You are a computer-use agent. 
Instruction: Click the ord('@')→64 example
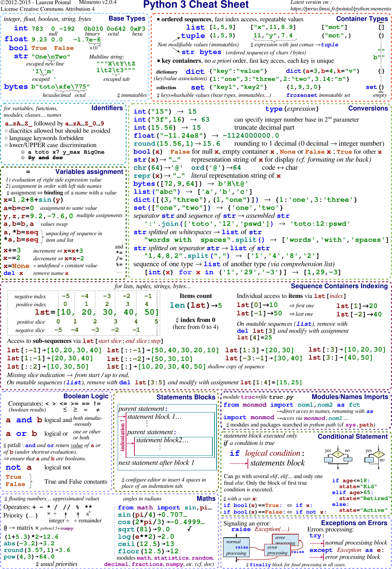(216, 168)
